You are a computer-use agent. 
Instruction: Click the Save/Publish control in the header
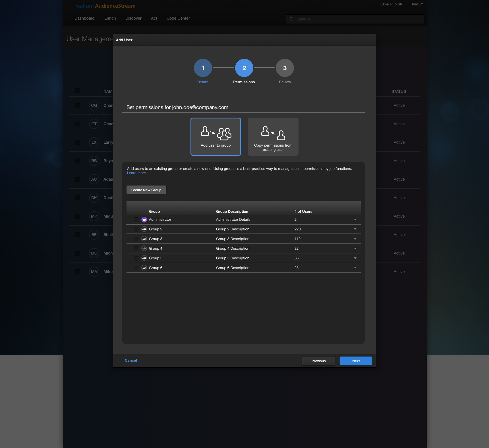tap(391, 4)
